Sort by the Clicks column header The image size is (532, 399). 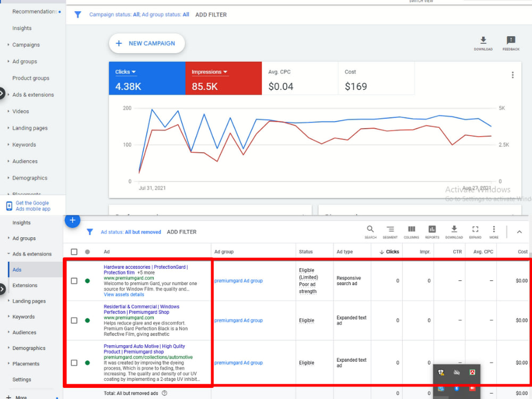[389, 252]
